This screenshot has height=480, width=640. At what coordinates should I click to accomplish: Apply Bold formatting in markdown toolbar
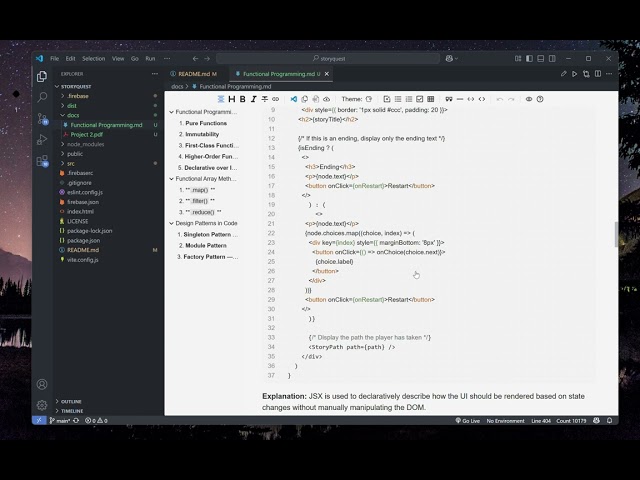pyautogui.click(x=243, y=99)
